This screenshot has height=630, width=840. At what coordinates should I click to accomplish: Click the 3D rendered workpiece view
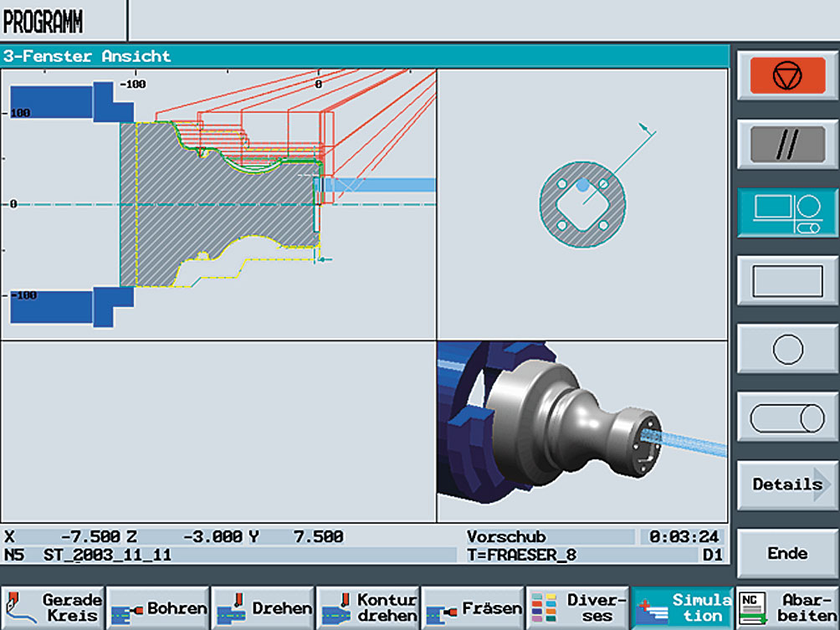pos(581,431)
